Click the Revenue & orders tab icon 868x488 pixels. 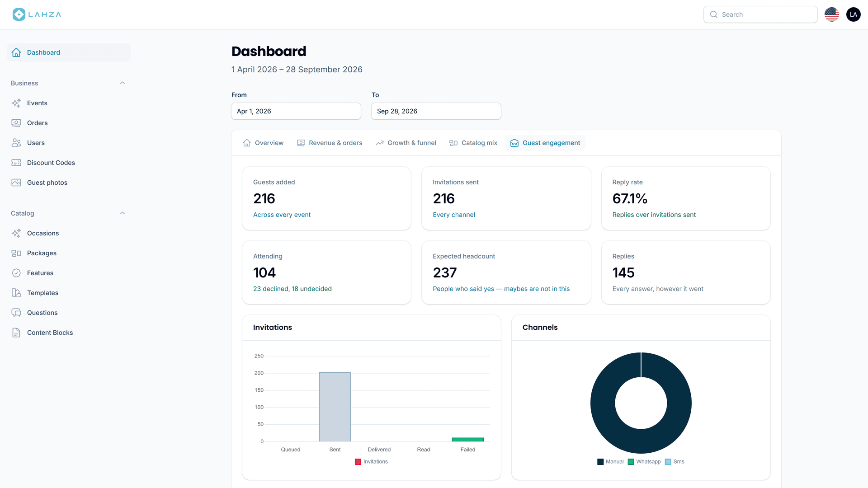tap(301, 143)
